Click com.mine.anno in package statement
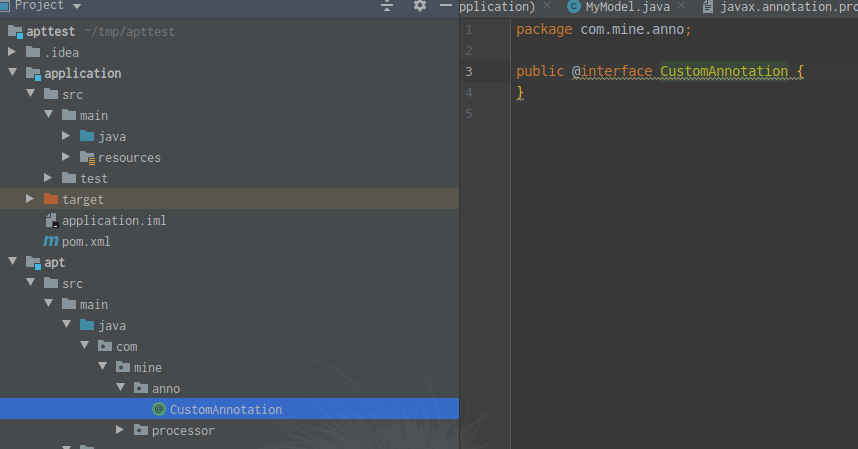This screenshot has width=858, height=449. 632,30
